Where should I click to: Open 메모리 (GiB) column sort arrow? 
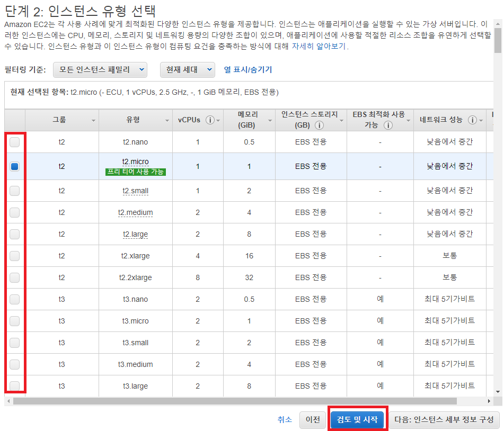(x=270, y=121)
